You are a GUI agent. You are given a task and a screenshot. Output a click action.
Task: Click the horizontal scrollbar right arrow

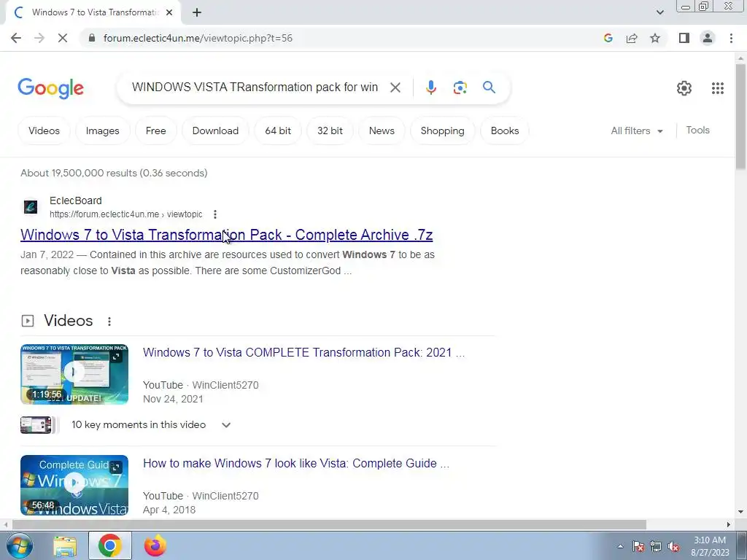tap(729, 524)
